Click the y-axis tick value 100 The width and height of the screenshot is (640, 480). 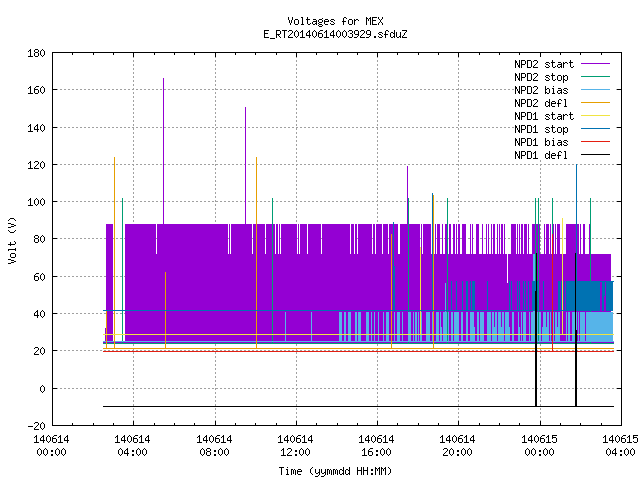(x=36, y=202)
